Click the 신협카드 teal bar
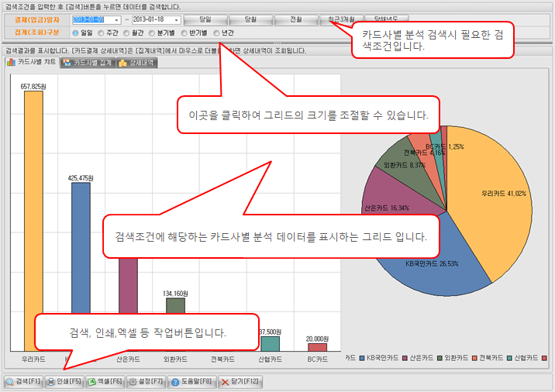Image resolution: width=555 pixels, height=392 pixels. (270, 344)
